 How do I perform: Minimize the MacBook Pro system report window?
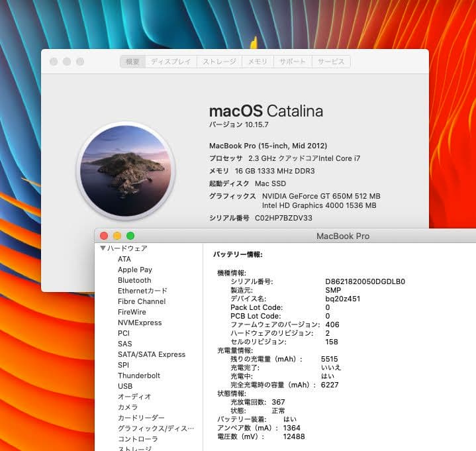tap(117, 236)
